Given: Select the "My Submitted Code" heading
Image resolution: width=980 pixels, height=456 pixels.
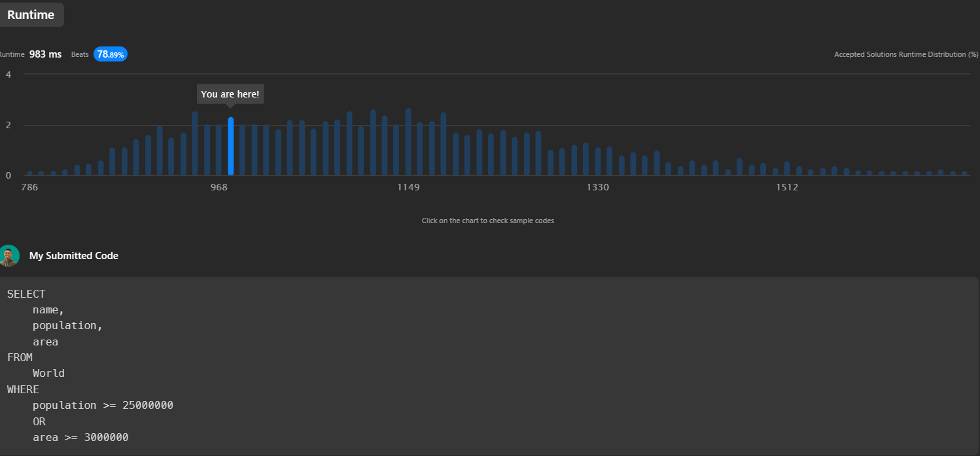Looking at the screenshot, I should 74,256.
